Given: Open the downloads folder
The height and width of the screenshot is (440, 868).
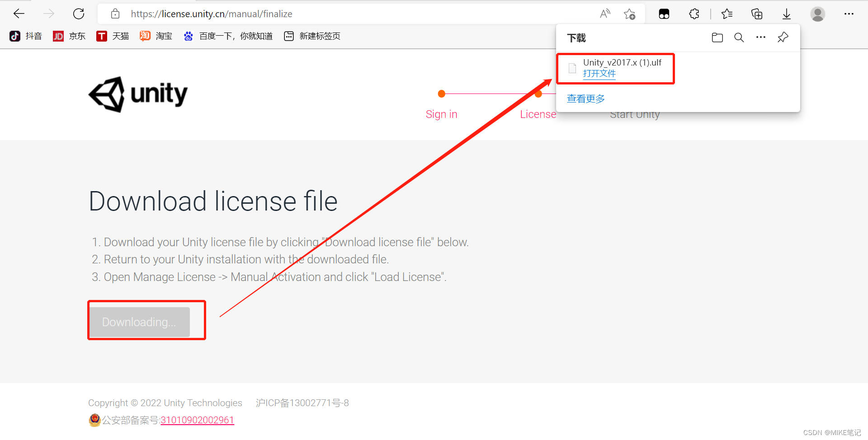Looking at the screenshot, I should point(717,37).
